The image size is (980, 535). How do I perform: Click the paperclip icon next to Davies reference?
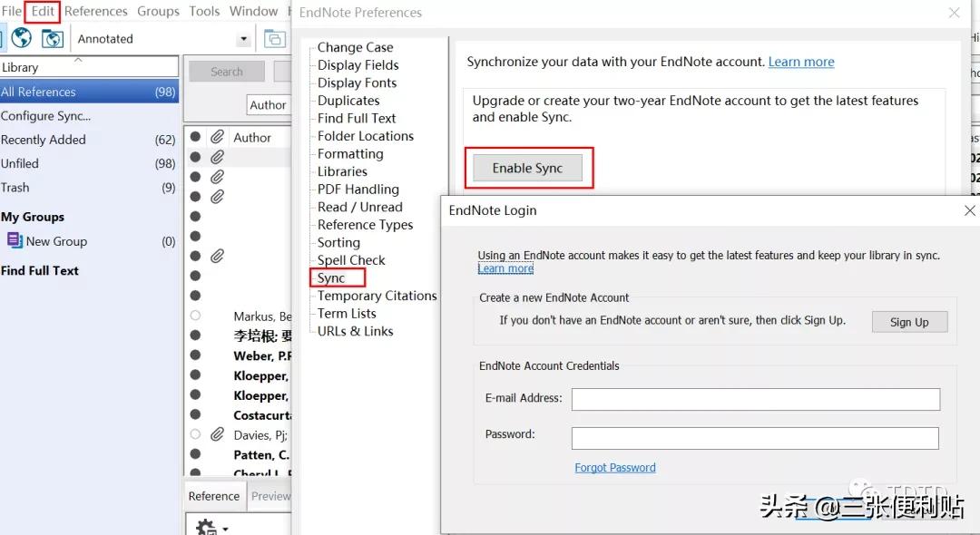pos(216,434)
